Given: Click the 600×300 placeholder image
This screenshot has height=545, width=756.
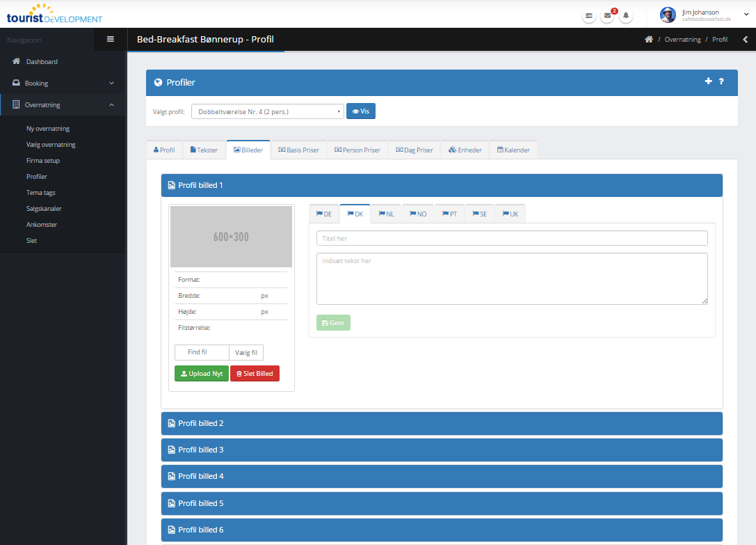Looking at the screenshot, I should click(231, 237).
